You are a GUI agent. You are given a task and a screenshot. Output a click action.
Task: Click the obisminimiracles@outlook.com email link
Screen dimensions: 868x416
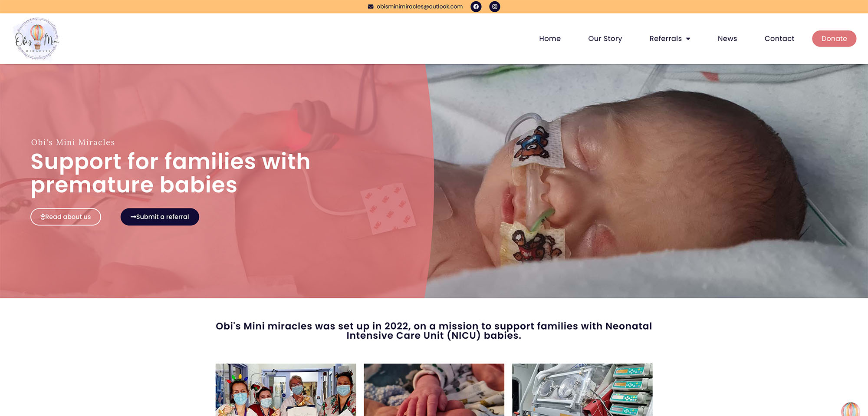coord(420,7)
